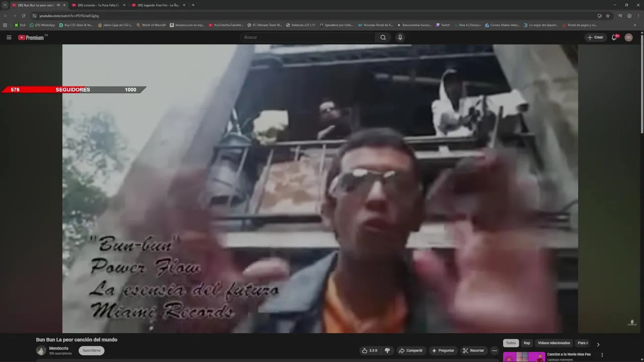Open FC Ultimate Team bookmark
This screenshot has width=644, height=362.
point(265,25)
